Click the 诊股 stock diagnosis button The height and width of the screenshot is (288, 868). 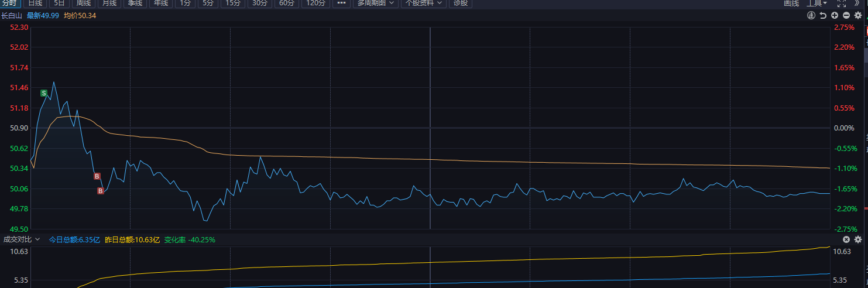pos(461,3)
